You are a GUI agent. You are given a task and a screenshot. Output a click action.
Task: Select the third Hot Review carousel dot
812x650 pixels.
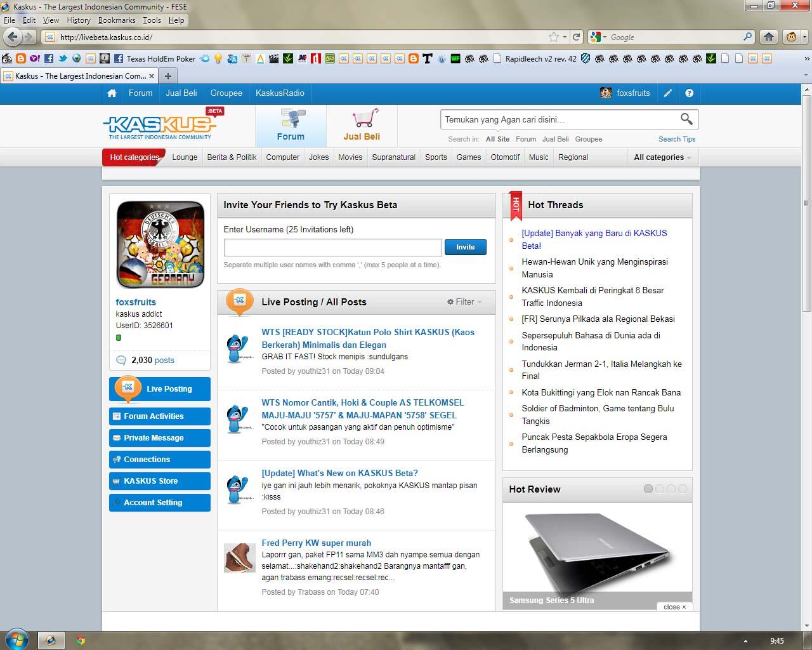tap(671, 489)
